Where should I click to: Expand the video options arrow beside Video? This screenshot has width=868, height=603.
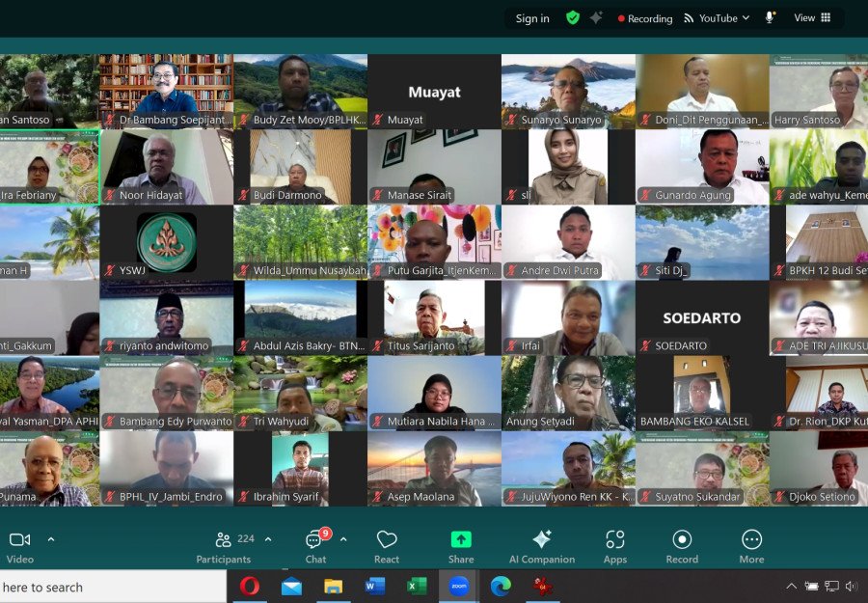point(51,539)
